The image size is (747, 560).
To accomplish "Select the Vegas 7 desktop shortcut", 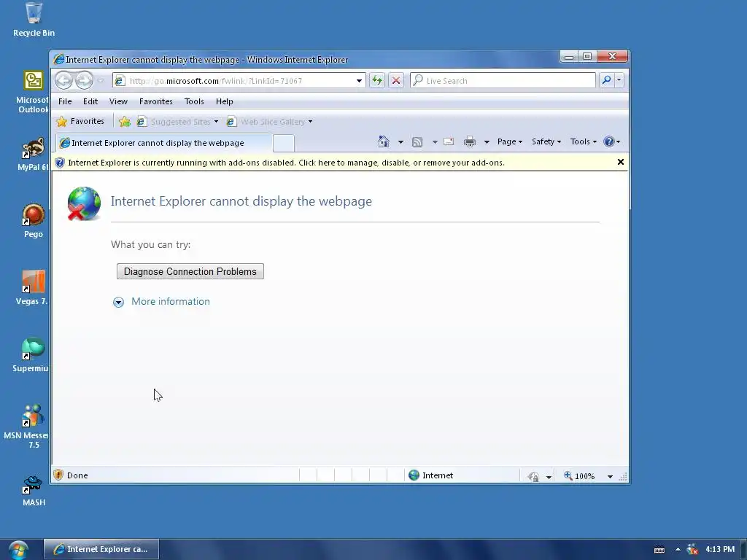I will 32,287.
